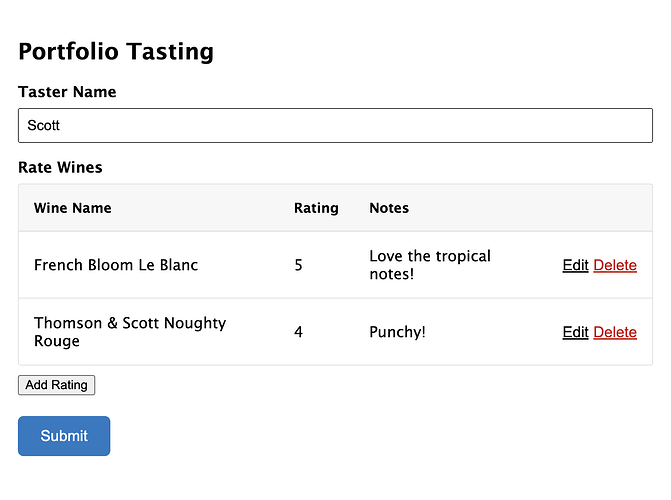The height and width of the screenshot is (500, 671).
Task: Click the Taster Name input field
Action: point(335,126)
